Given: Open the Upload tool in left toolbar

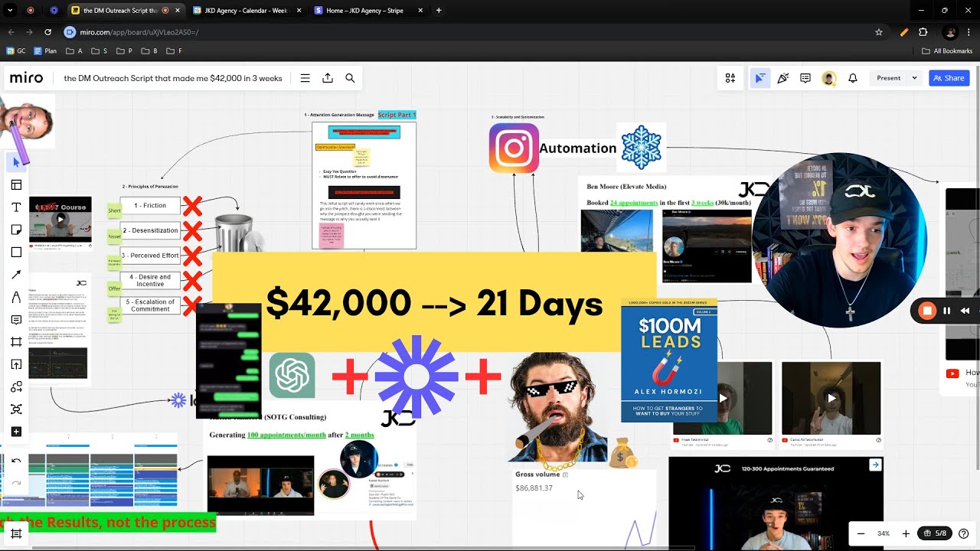Looking at the screenshot, I should [x=16, y=364].
